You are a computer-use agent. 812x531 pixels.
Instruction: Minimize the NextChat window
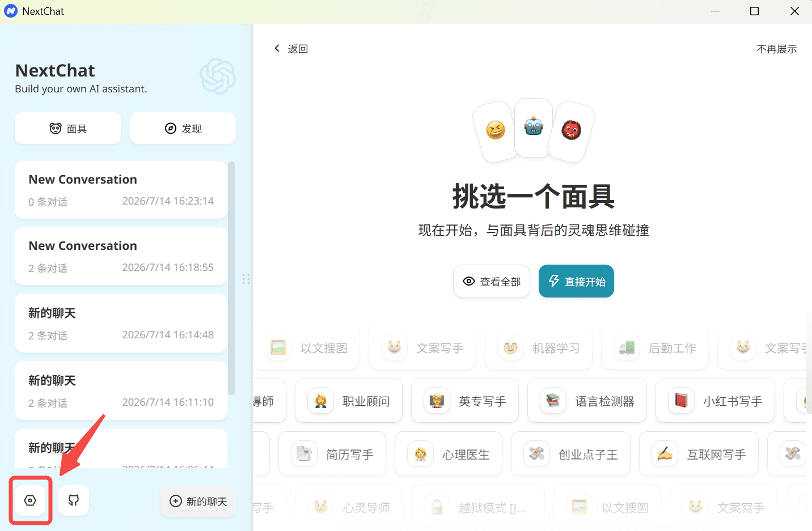click(715, 11)
